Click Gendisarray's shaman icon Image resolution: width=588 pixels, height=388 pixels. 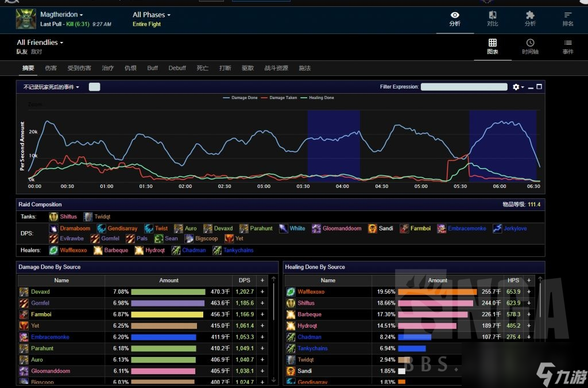tap(101, 228)
